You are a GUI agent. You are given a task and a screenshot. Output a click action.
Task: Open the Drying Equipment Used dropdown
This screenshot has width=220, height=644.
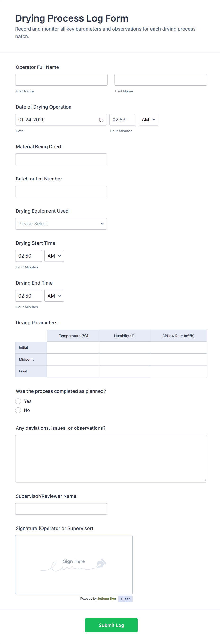(x=61, y=224)
